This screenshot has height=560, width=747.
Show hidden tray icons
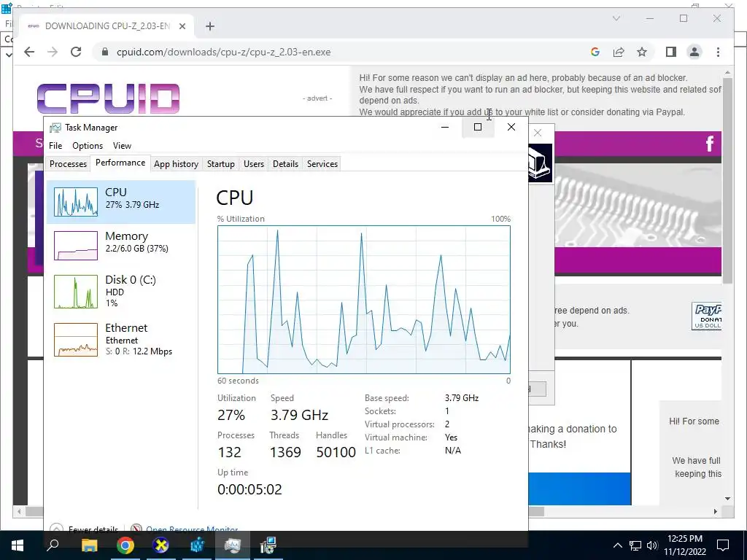click(x=617, y=545)
